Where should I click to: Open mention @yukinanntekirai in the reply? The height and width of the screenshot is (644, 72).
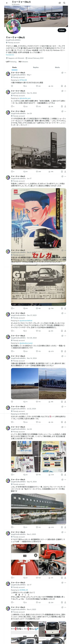click(x=26, y=321)
